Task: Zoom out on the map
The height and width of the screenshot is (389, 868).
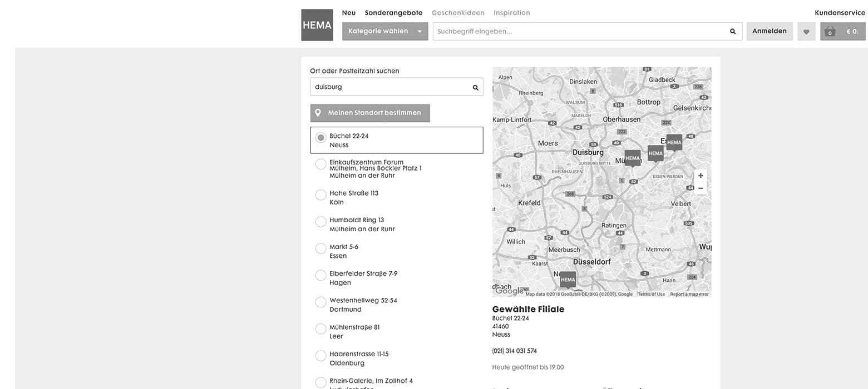Action: point(701,188)
